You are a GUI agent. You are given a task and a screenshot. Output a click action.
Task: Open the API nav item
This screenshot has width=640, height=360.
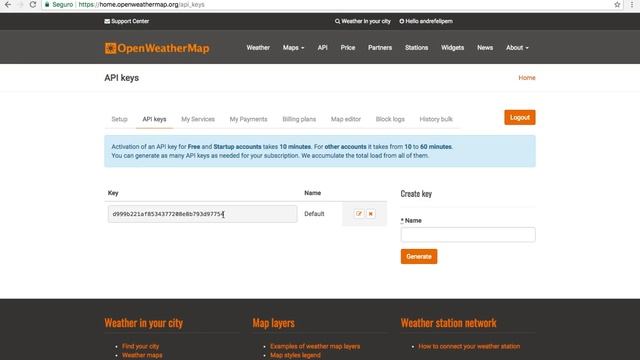[322, 48]
